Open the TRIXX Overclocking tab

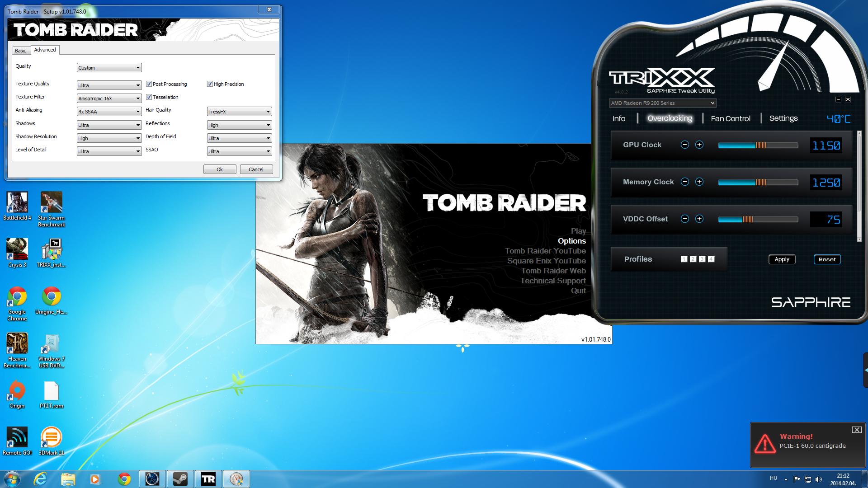point(670,118)
